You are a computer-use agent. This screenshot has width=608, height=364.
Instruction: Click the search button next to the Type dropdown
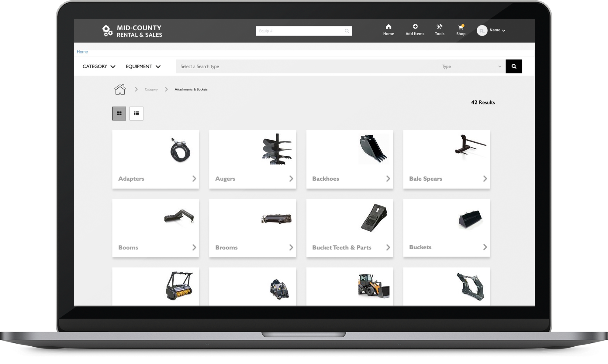(514, 66)
